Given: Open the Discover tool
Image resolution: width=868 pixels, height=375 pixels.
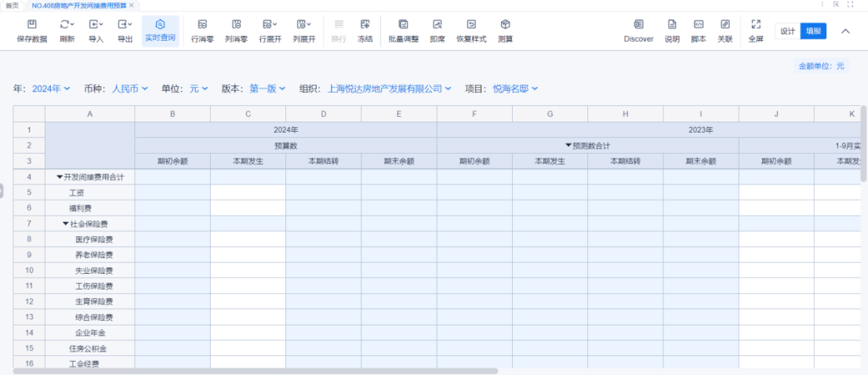Looking at the screenshot, I should tap(638, 25).
